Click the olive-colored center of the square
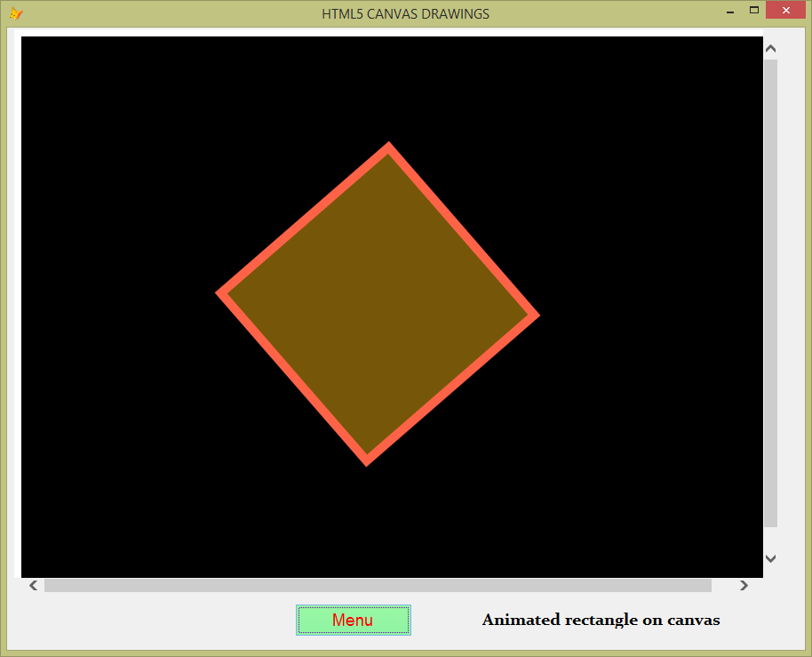Screen dimensions: 812x657 (378, 302)
